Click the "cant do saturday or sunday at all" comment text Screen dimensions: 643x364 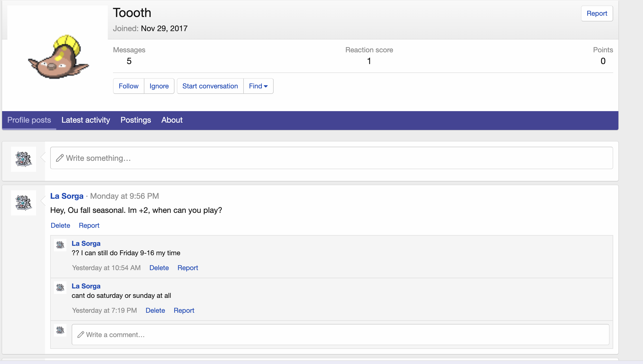click(x=121, y=295)
